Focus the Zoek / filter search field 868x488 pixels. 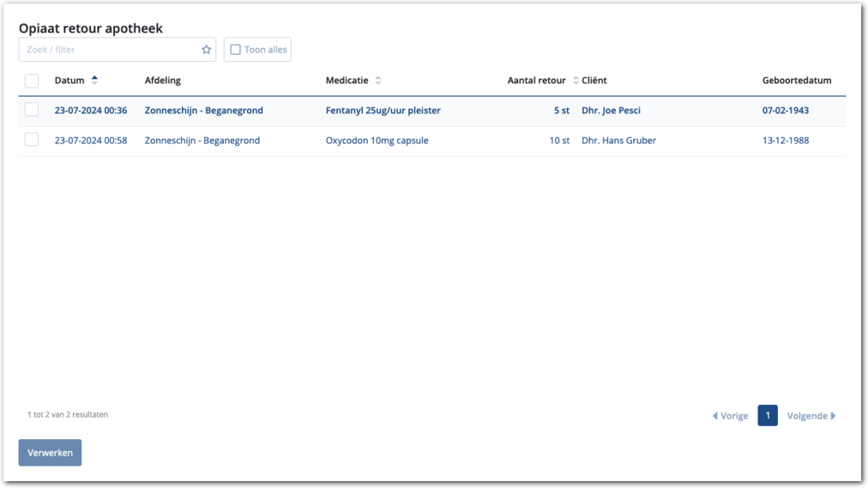[110, 50]
